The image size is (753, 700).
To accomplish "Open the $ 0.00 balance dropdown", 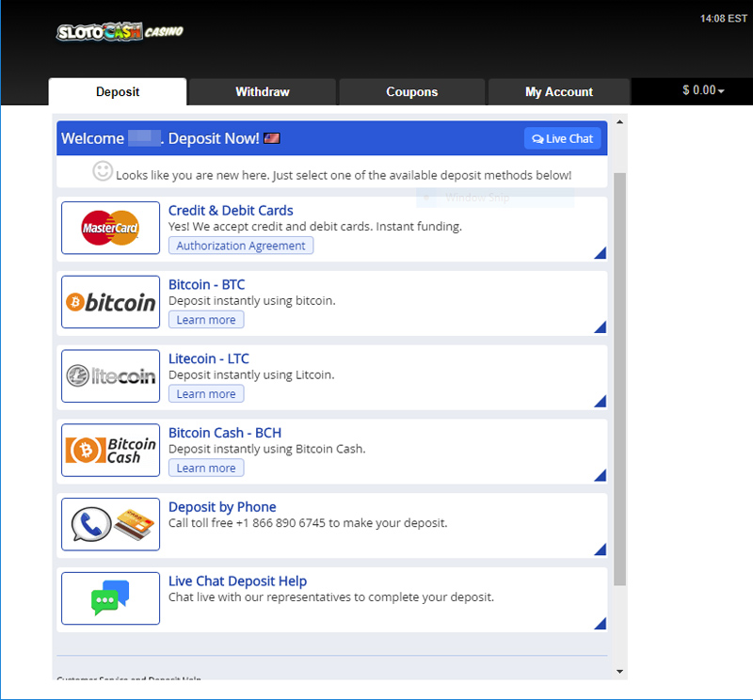I will click(703, 90).
